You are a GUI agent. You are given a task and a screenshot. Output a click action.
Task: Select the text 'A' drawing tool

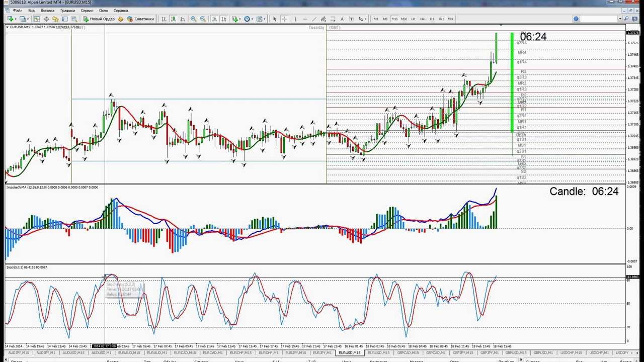342,19
